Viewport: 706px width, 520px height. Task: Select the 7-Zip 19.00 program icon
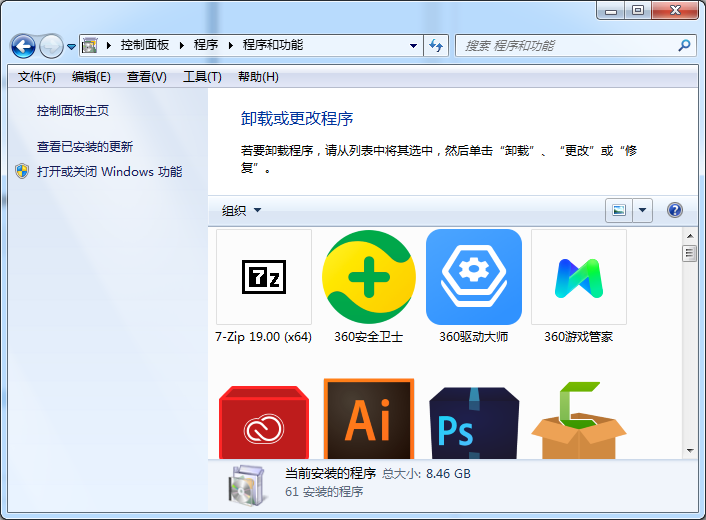coord(264,277)
